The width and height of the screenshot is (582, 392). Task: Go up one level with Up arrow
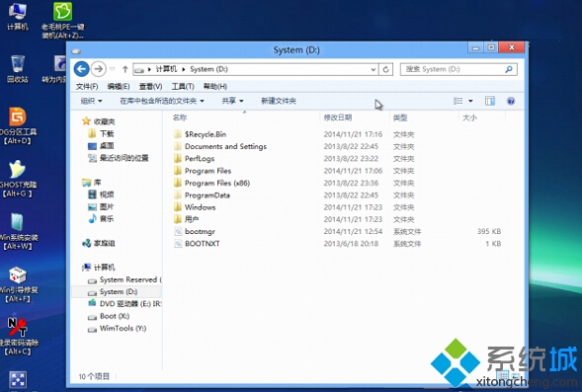[125, 69]
